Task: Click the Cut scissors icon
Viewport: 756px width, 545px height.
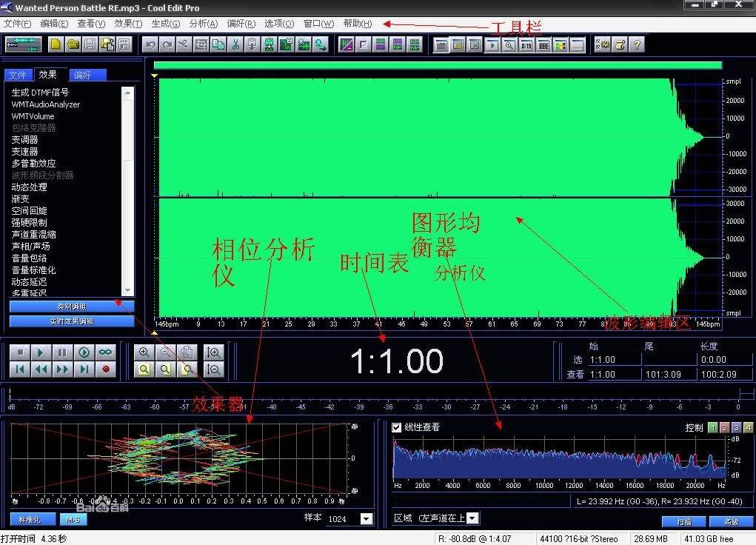Action: point(235,45)
